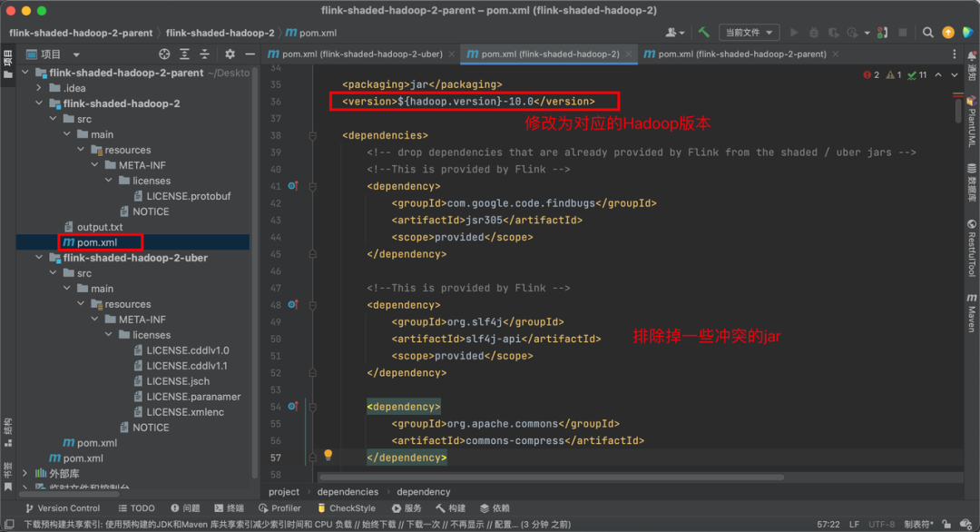The image size is (980, 532).
Task: Click UTF-8 encoding in status bar
Action: (x=881, y=524)
